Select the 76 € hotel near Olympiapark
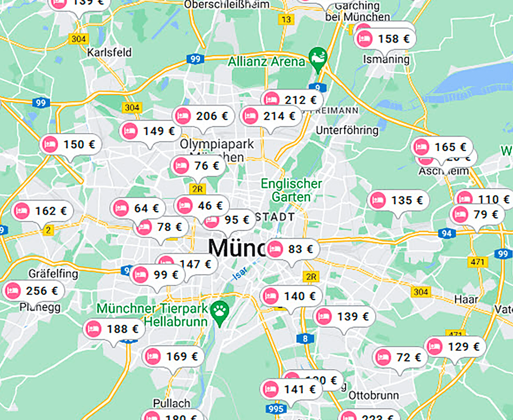The image size is (513, 420). 198,166
